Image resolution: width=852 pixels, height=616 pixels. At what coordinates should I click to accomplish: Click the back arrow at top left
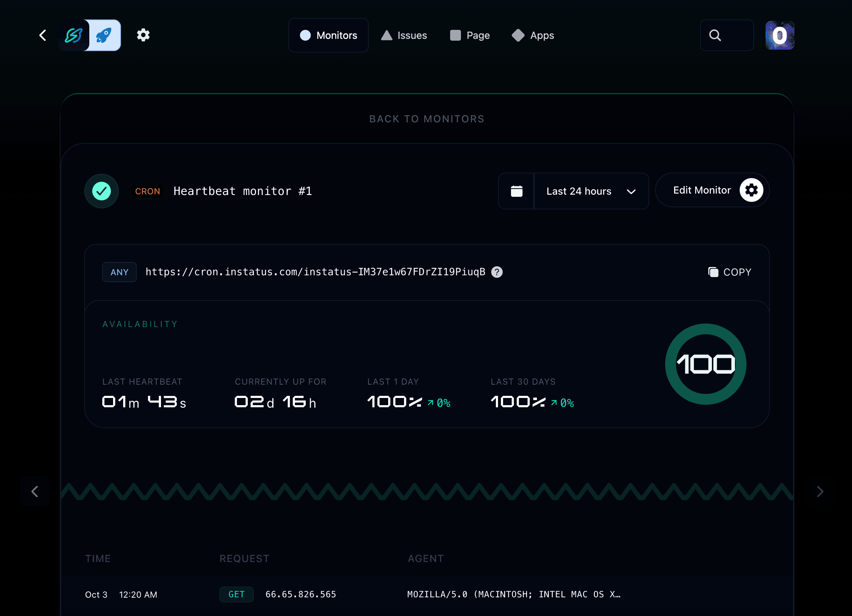click(42, 35)
